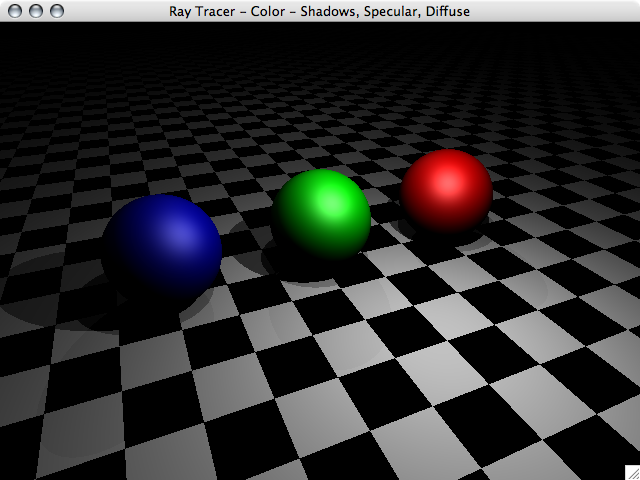Screen dimensions: 640x480
Task: Click the red sphere in the render
Action: [x=446, y=191]
